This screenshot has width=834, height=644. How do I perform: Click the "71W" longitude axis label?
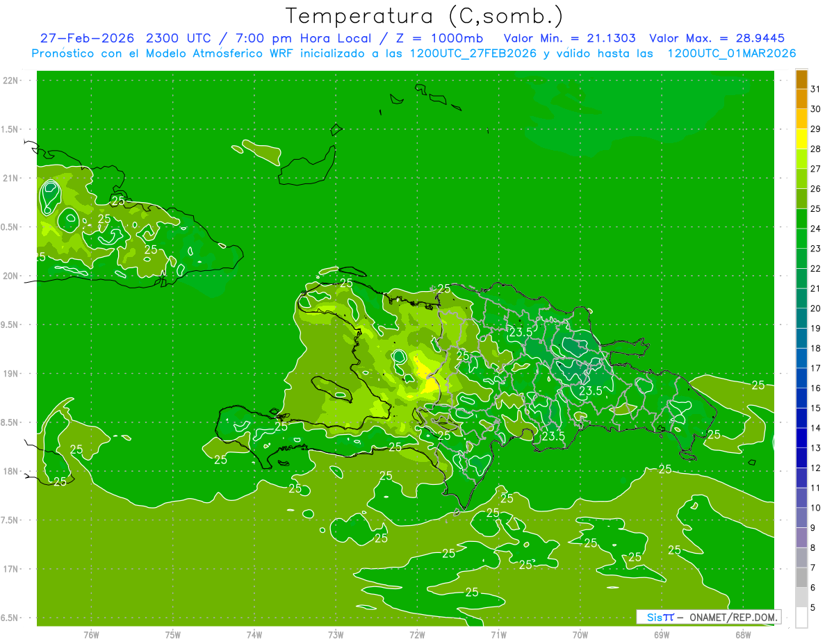498,635
